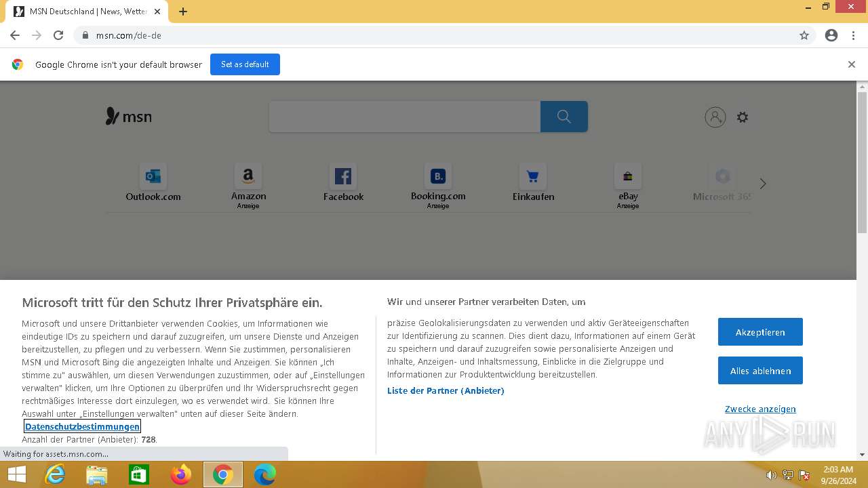Open the MSN sign-in account icon
Screen dimensions: 868x488
click(715, 117)
